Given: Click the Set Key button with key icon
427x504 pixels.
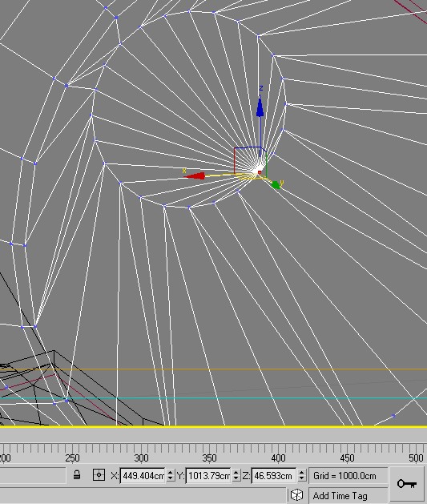Looking at the screenshot, I should [407, 483].
